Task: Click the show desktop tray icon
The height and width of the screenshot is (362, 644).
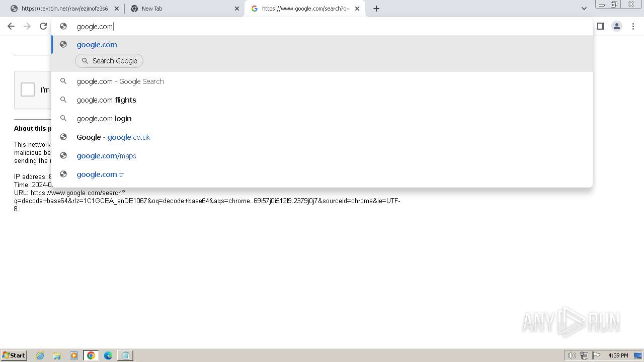Action: (638, 355)
